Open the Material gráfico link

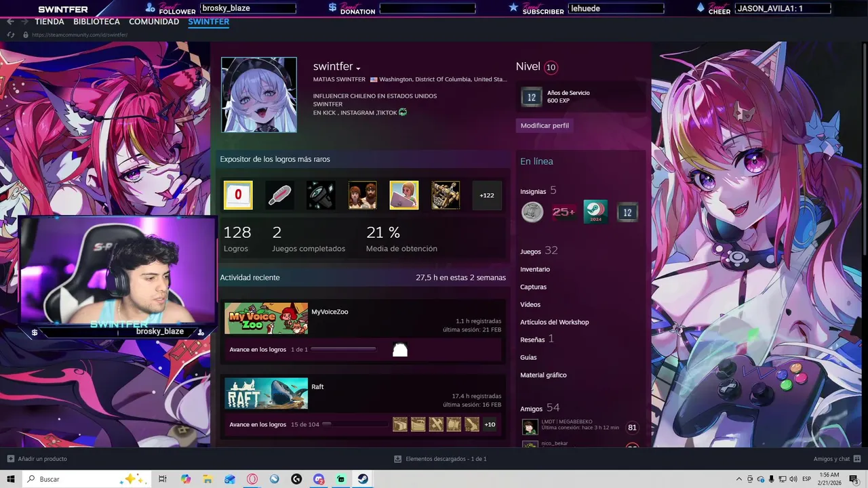(543, 375)
